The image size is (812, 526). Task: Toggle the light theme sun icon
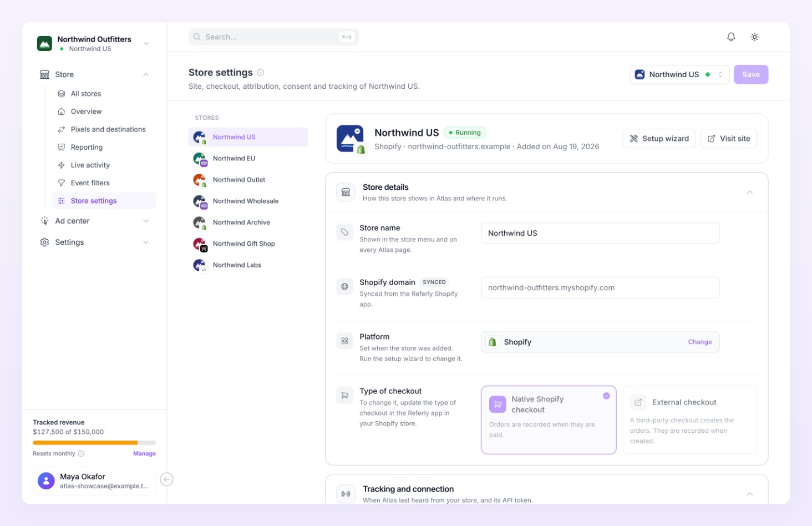(754, 37)
